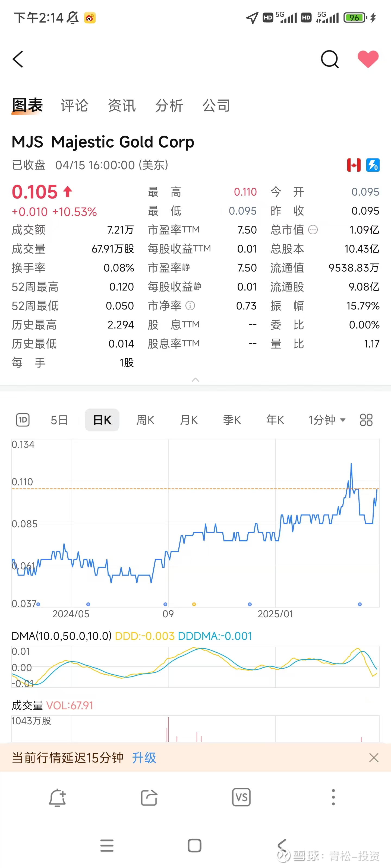Tap the DMA indicator label
This screenshot has height=868, width=391.
(x=62, y=636)
